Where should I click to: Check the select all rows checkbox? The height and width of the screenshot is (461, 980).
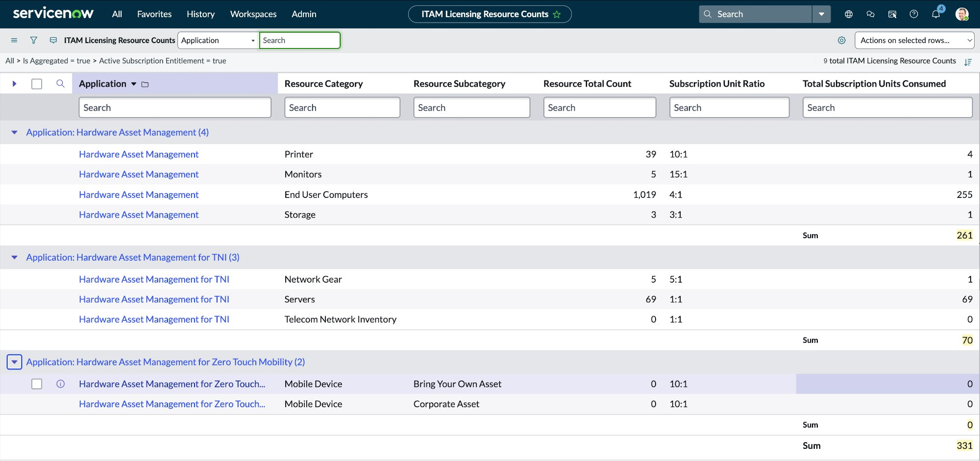[x=37, y=84]
